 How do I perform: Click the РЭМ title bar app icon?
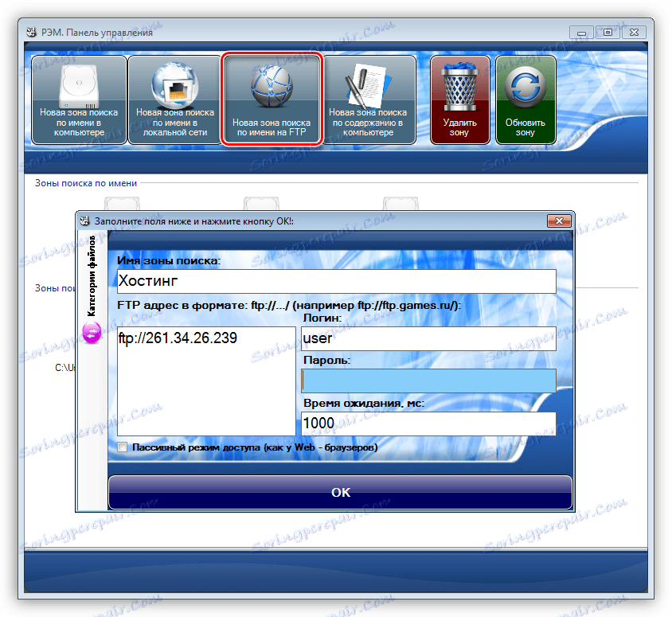pyautogui.click(x=31, y=32)
